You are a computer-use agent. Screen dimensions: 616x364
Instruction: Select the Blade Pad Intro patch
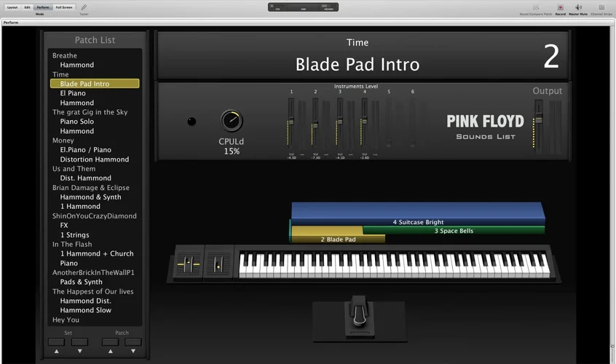(x=95, y=84)
